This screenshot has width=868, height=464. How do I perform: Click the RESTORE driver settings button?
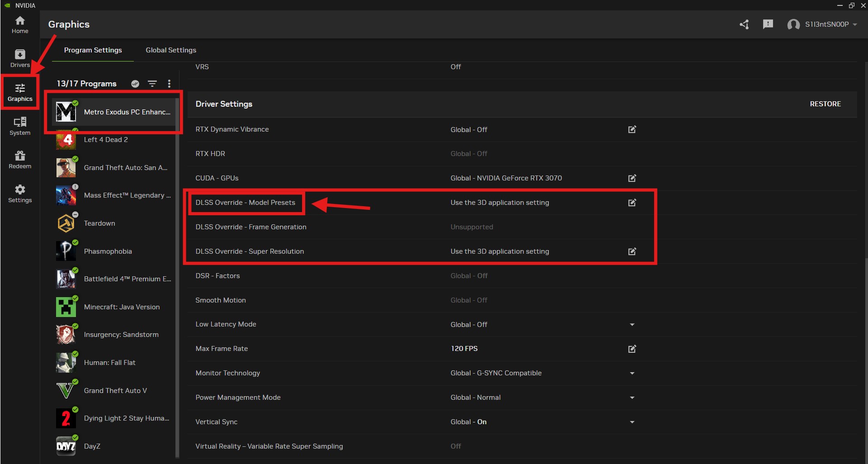point(825,104)
